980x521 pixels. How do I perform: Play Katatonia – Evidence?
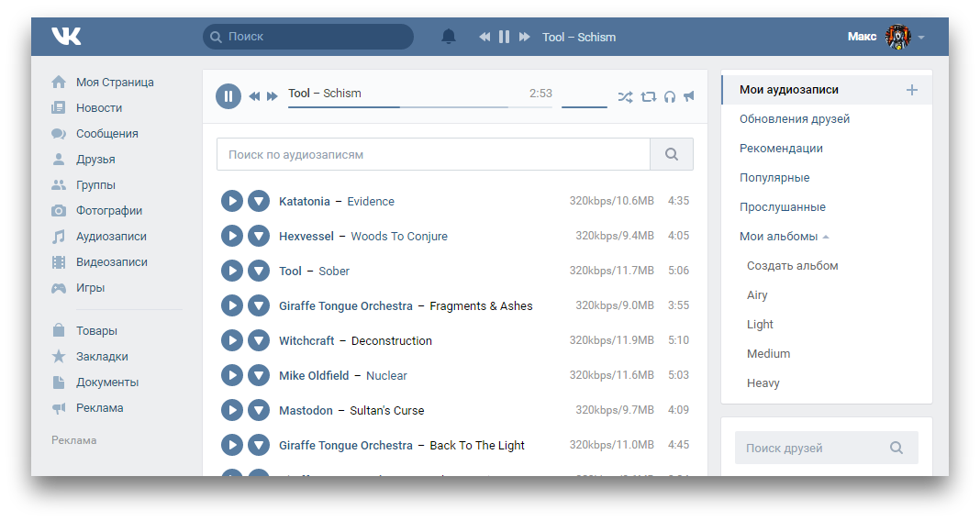(x=232, y=201)
